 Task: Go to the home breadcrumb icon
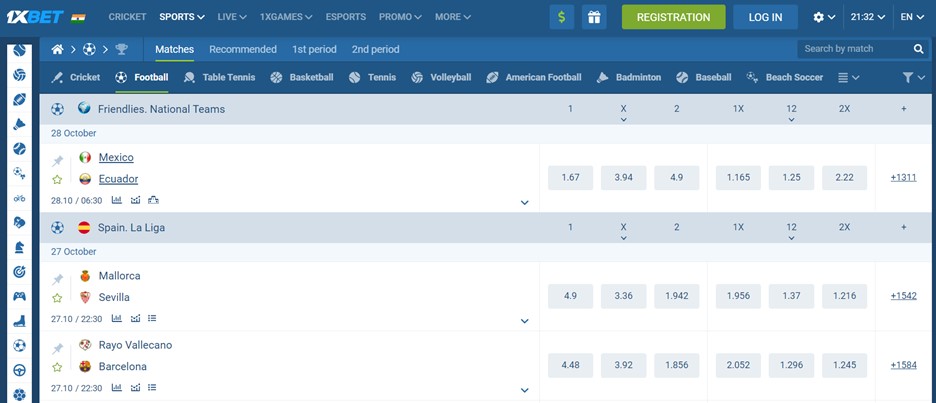click(x=57, y=50)
